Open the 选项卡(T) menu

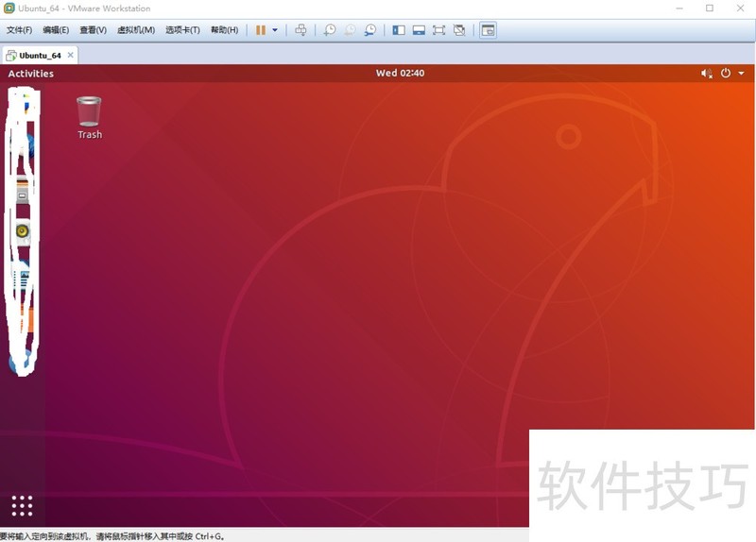182,30
